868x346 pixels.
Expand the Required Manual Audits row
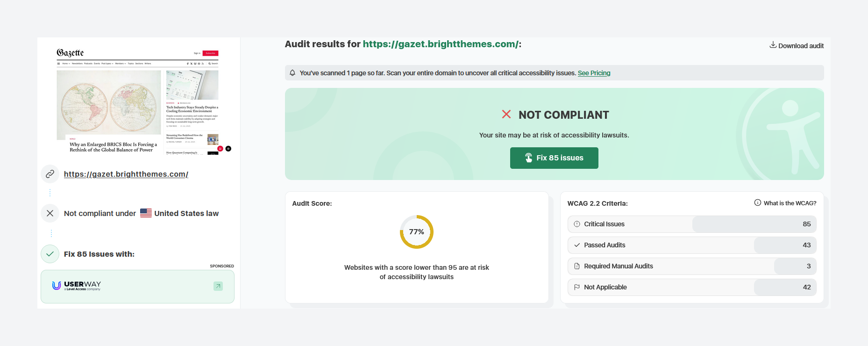[691, 266]
